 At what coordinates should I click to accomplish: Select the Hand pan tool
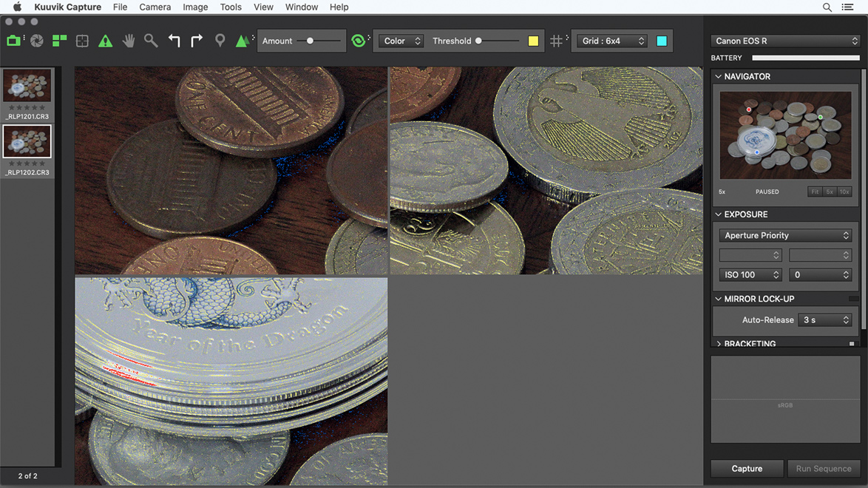(x=129, y=41)
